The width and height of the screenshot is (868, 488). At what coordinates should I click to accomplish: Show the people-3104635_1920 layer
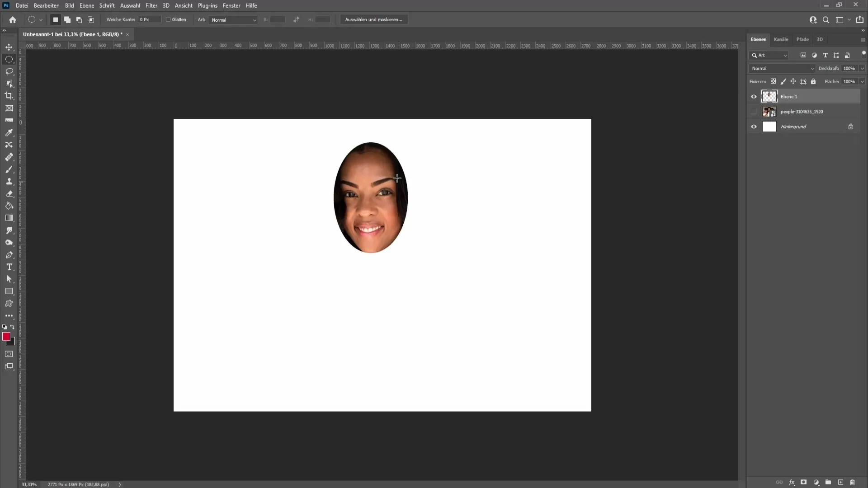(754, 112)
